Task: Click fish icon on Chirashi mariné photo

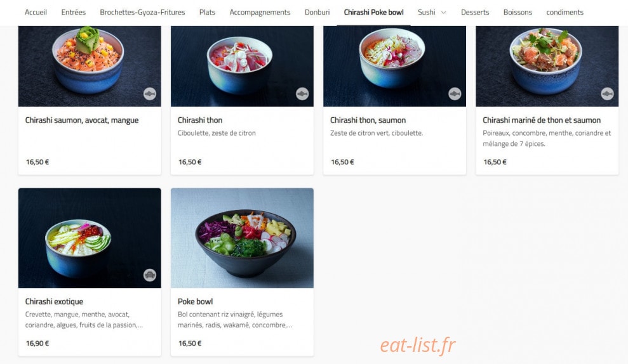Action: point(607,94)
